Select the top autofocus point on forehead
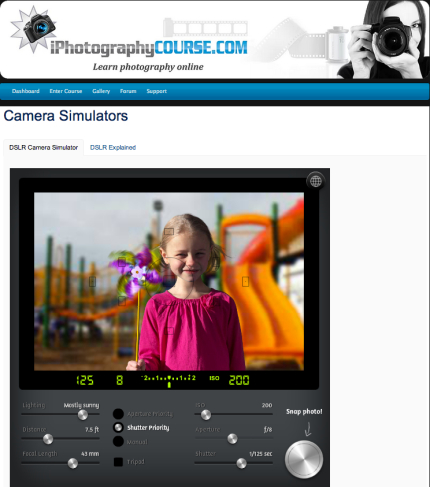The image size is (430, 487). 169,231
